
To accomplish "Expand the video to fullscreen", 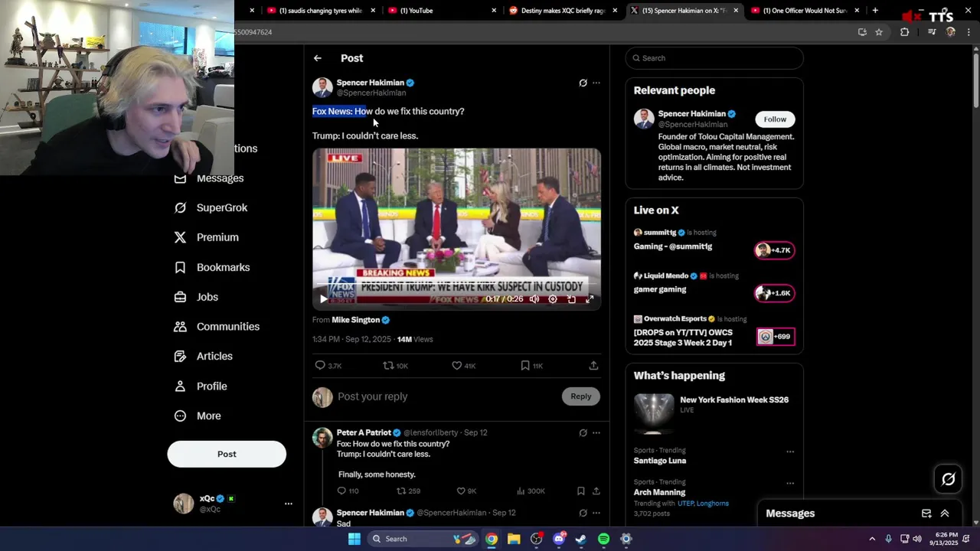I will click(590, 299).
